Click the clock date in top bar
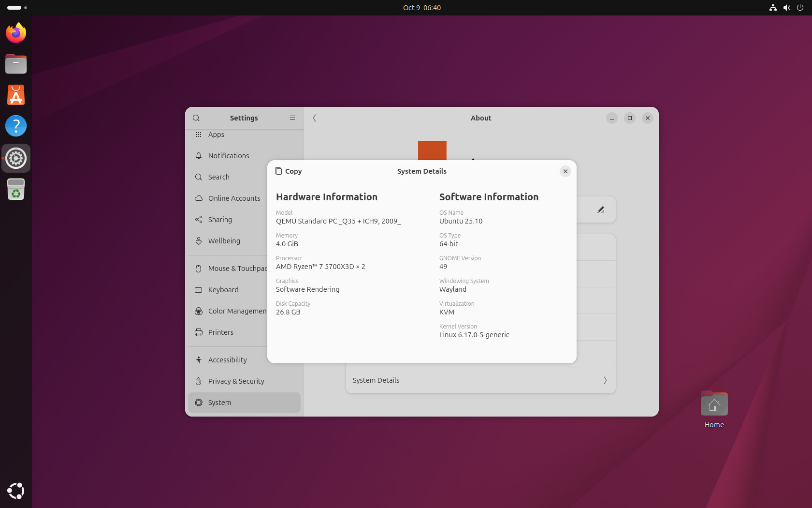The height and width of the screenshot is (508, 812). point(421,8)
